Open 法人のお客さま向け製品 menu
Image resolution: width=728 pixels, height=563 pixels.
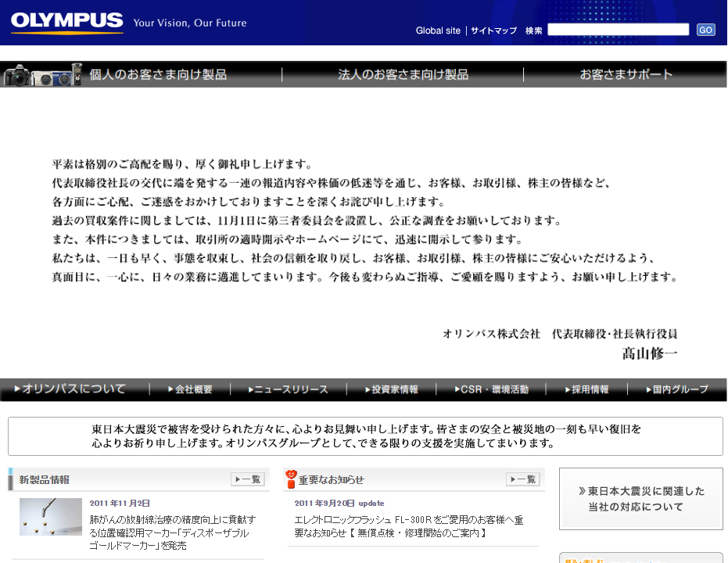click(403, 74)
